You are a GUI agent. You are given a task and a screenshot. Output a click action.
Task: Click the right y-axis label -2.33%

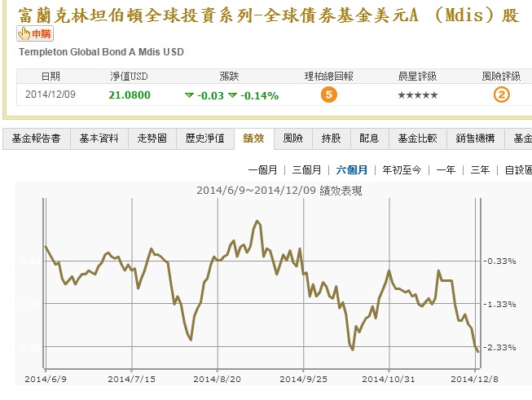pyautogui.click(x=500, y=347)
